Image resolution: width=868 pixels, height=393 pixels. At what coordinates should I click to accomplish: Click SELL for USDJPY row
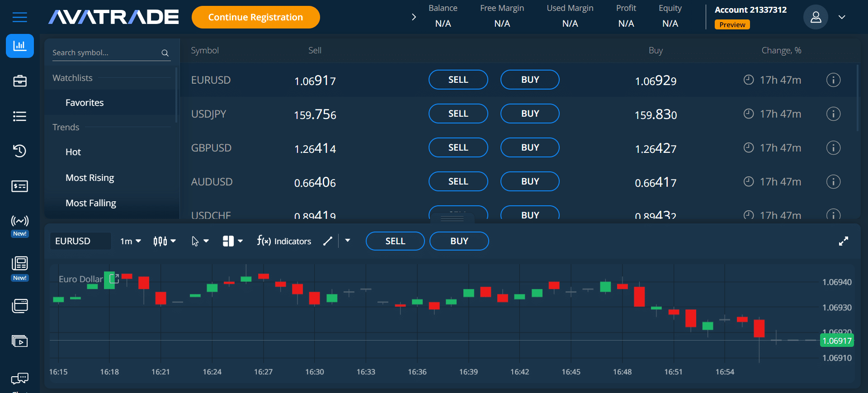(x=458, y=114)
